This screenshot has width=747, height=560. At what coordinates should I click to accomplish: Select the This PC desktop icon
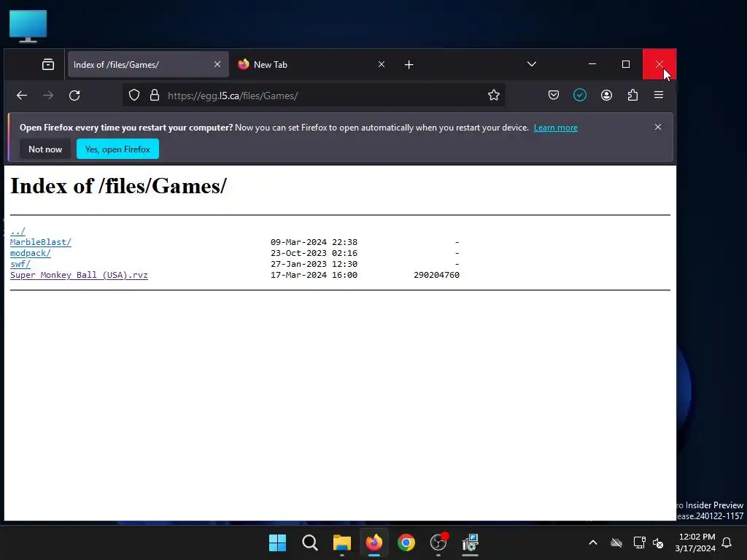[28, 26]
